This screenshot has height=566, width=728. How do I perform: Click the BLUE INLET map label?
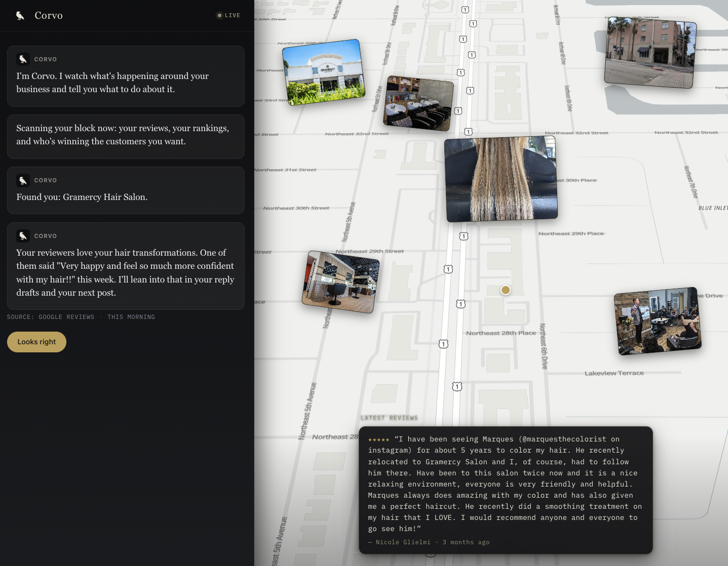(713, 208)
